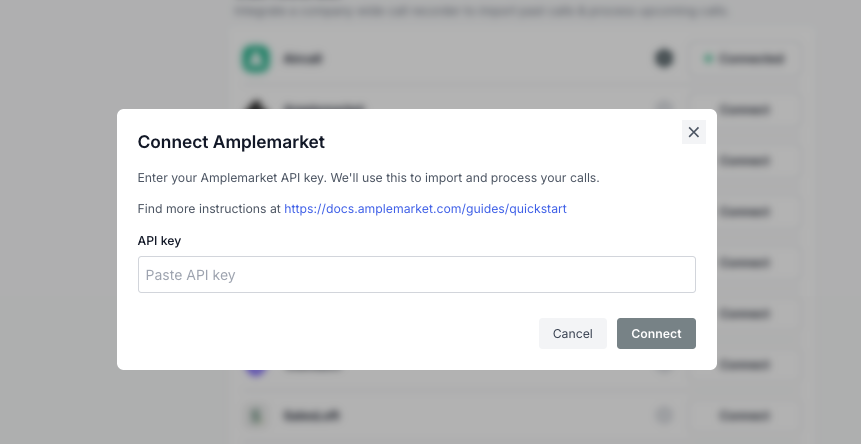The image size is (861, 444).
Task: Focus the Paste API key field
Action: click(417, 274)
